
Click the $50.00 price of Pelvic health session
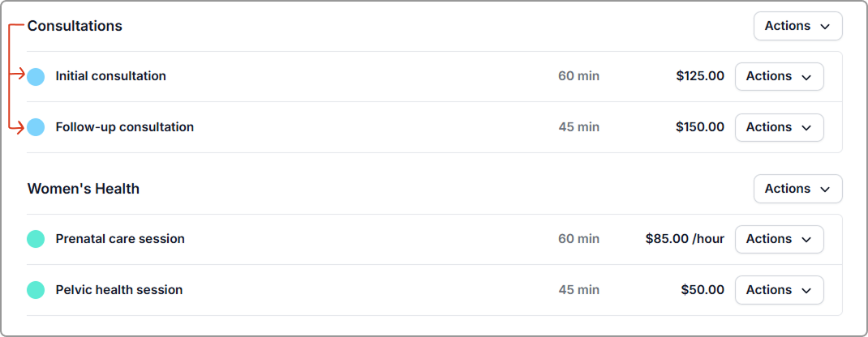click(x=703, y=290)
